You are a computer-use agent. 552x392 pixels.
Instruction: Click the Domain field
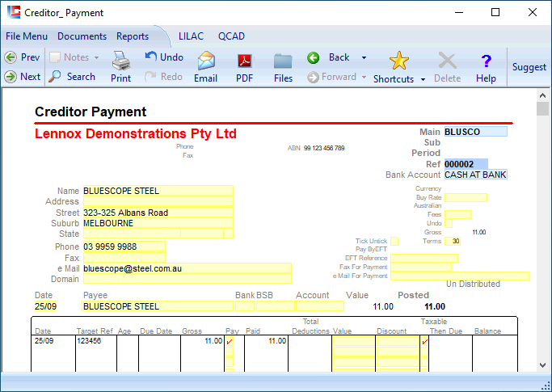pyautogui.click(x=188, y=279)
